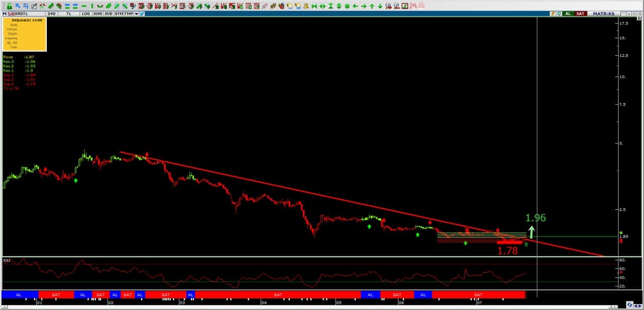Select the green ellipse drawing tool
The image size is (644, 310).
pos(108,6)
